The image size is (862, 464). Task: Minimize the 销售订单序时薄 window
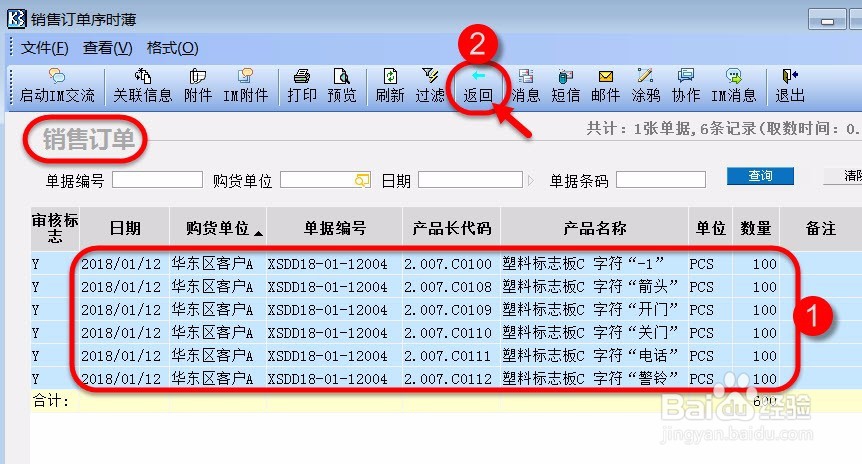coord(827,21)
